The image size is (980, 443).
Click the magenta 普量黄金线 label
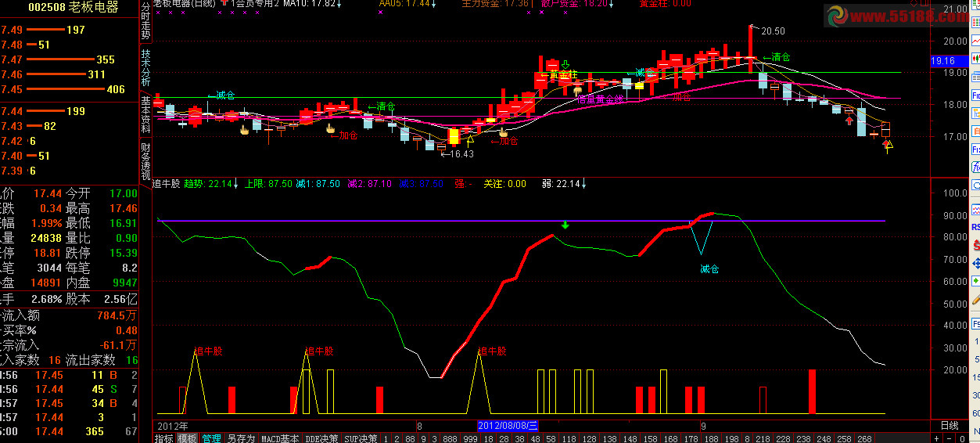click(601, 99)
